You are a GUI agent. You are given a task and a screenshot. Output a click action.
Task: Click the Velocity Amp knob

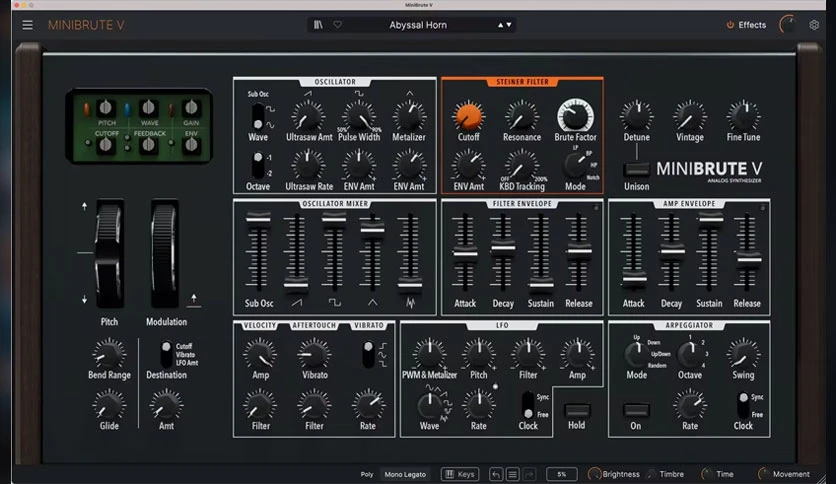pyautogui.click(x=260, y=354)
